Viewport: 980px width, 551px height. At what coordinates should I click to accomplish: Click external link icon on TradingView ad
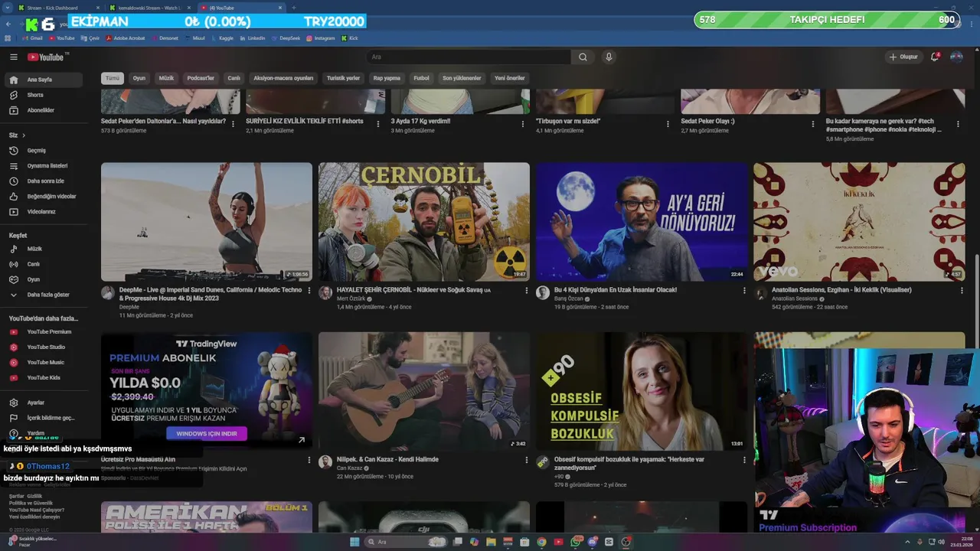click(302, 440)
